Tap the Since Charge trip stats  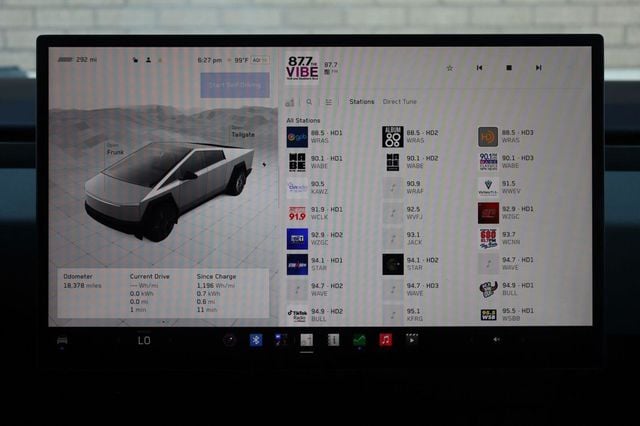click(x=216, y=293)
